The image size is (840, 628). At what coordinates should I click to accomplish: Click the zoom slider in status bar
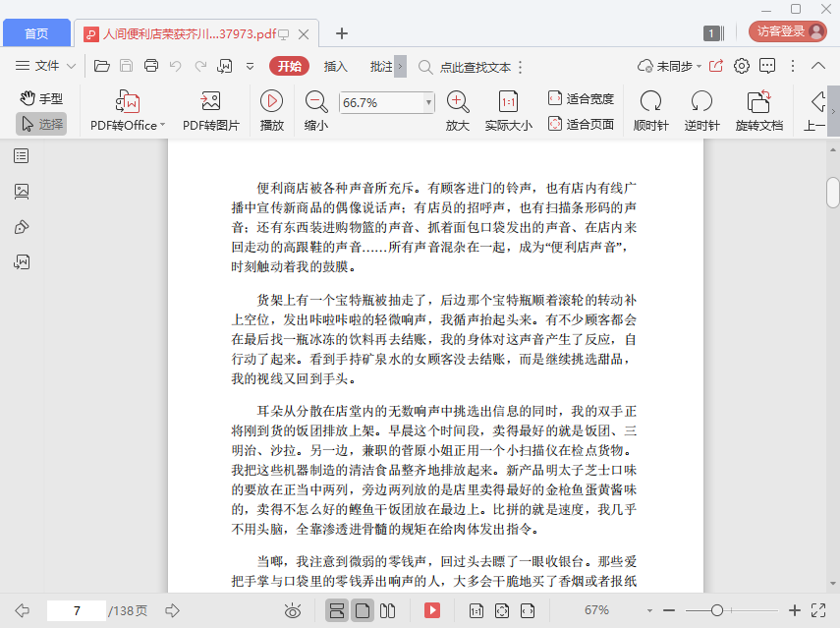717,610
